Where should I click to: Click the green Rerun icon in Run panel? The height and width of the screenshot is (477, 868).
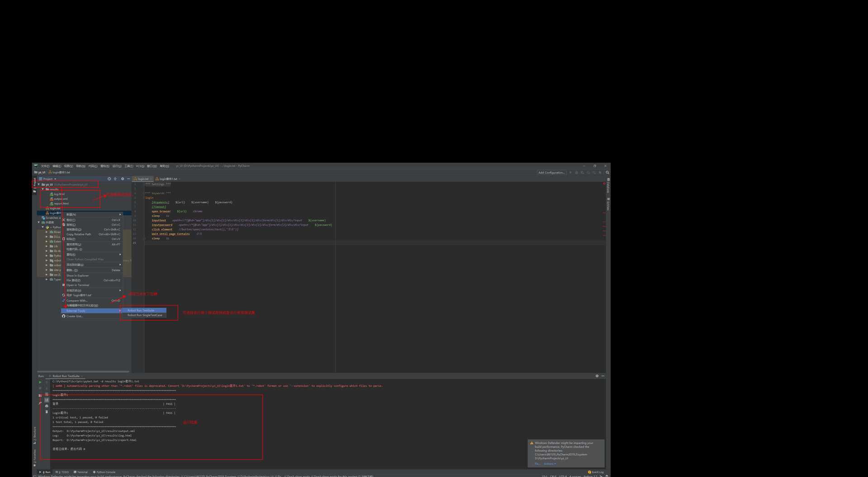(x=40, y=382)
